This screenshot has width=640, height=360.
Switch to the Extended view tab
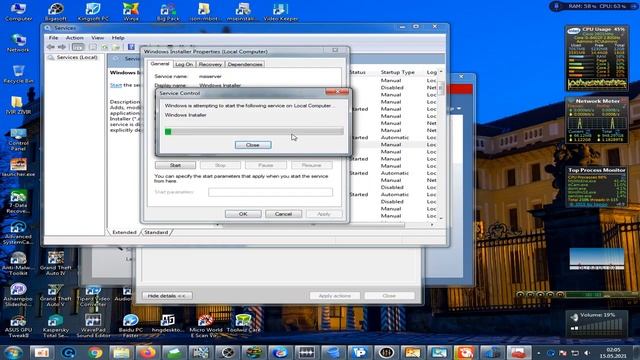[x=124, y=232]
